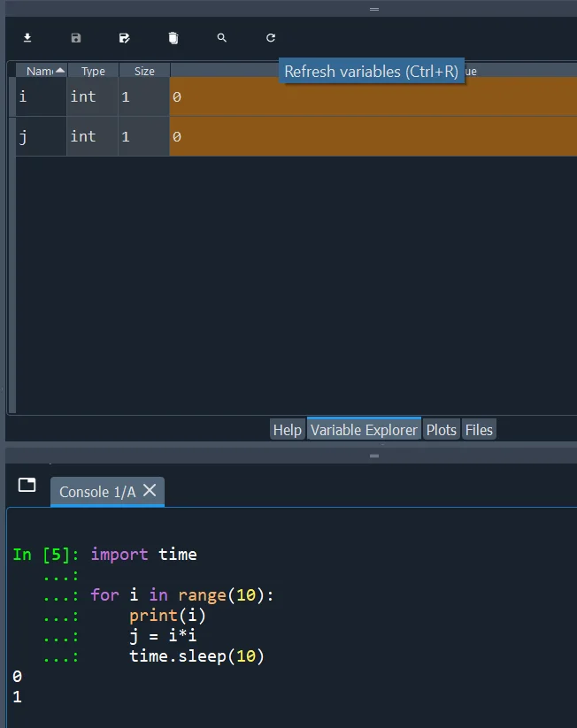Image resolution: width=577 pixels, height=728 pixels.
Task: Sort variables by Type column header
Action: [93, 71]
